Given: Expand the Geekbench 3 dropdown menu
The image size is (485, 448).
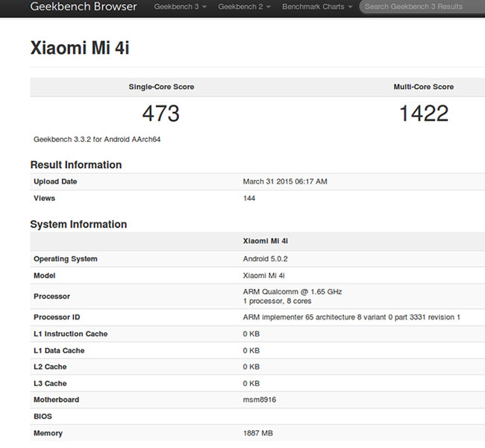Looking at the screenshot, I should 180,7.
